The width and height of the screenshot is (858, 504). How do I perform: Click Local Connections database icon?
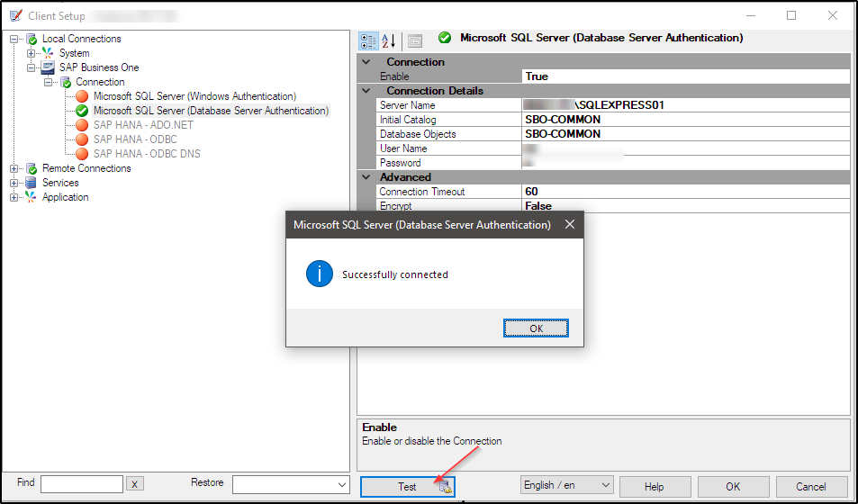pyautogui.click(x=32, y=39)
